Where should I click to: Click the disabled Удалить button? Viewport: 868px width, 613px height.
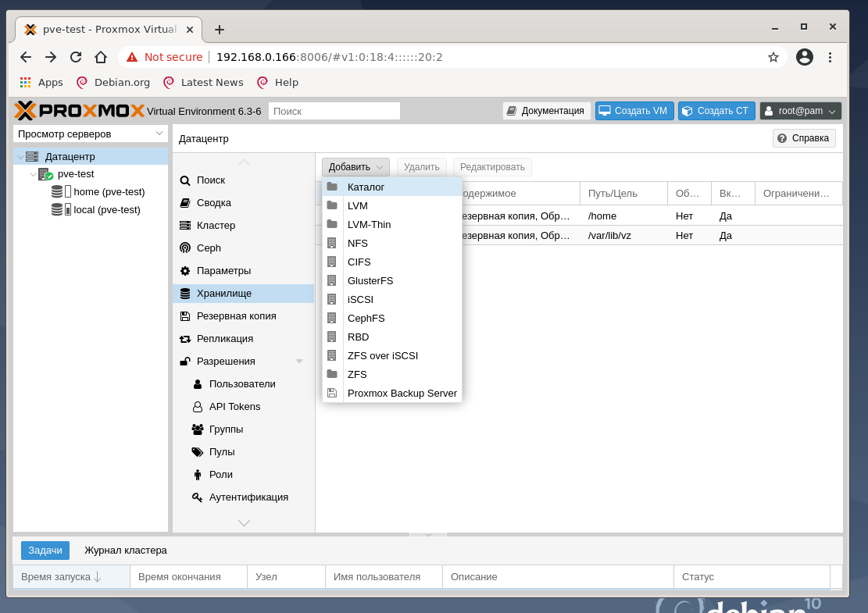point(421,167)
